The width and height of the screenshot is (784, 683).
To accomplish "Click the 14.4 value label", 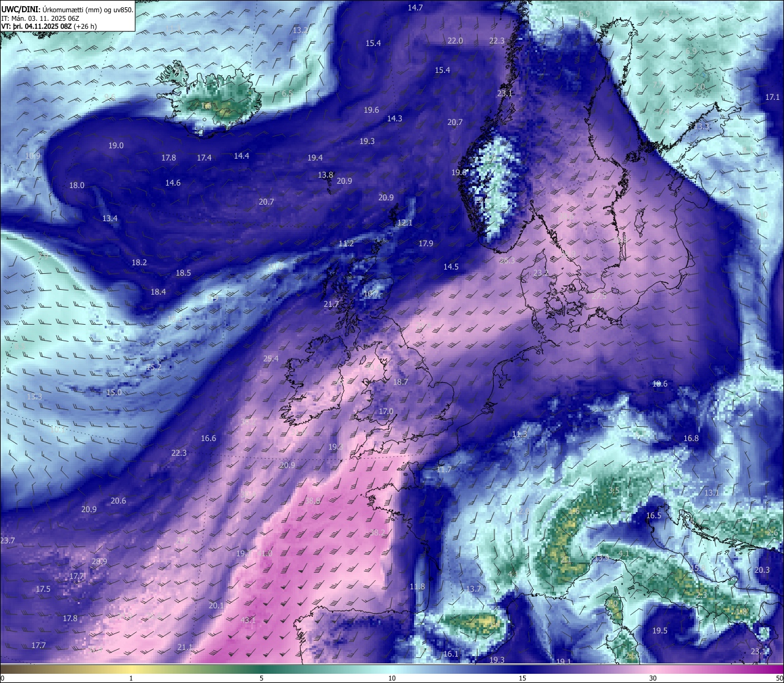I will tap(242, 156).
